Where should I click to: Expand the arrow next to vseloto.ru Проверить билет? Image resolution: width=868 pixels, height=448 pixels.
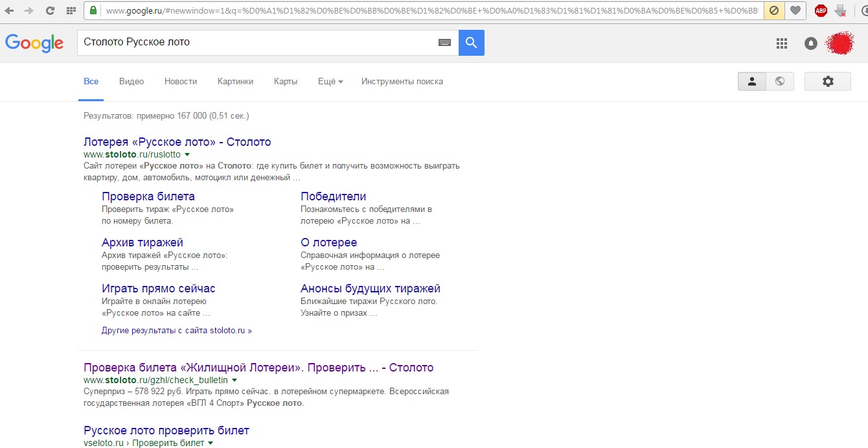pyautogui.click(x=210, y=443)
